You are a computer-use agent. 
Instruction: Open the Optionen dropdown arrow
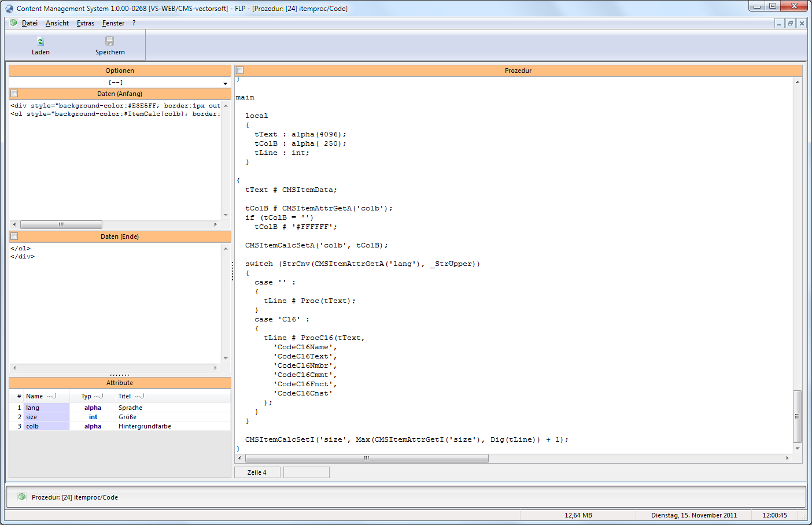click(x=225, y=83)
